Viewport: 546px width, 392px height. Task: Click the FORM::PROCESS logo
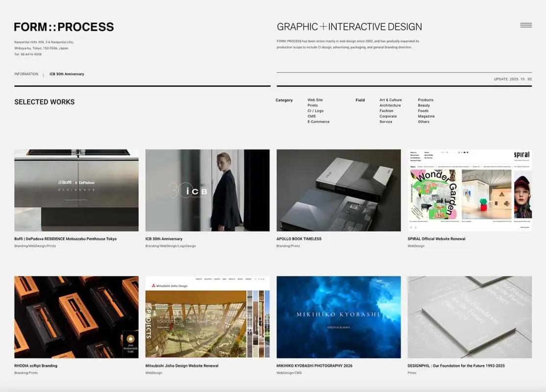(64, 27)
